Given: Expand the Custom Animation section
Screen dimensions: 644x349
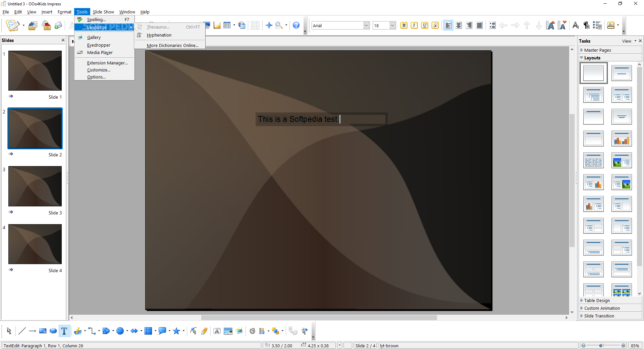Looking at the screenshot, I should pos(610,308).
